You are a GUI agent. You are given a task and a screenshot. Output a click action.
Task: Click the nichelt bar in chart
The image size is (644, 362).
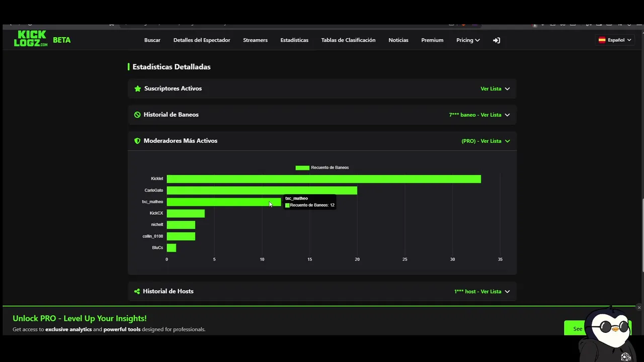[181, 225]
